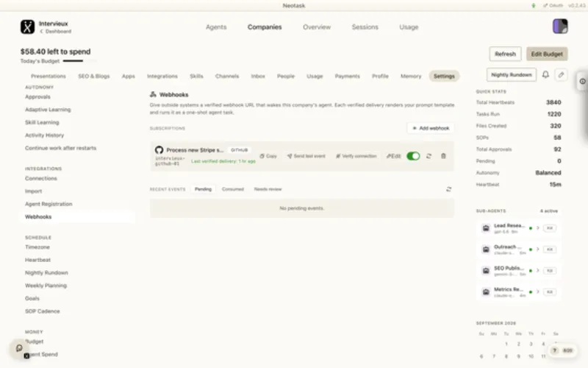Open the Nightly Rundown button
This screenshot has height=368, width=588.
click(512, 75)
